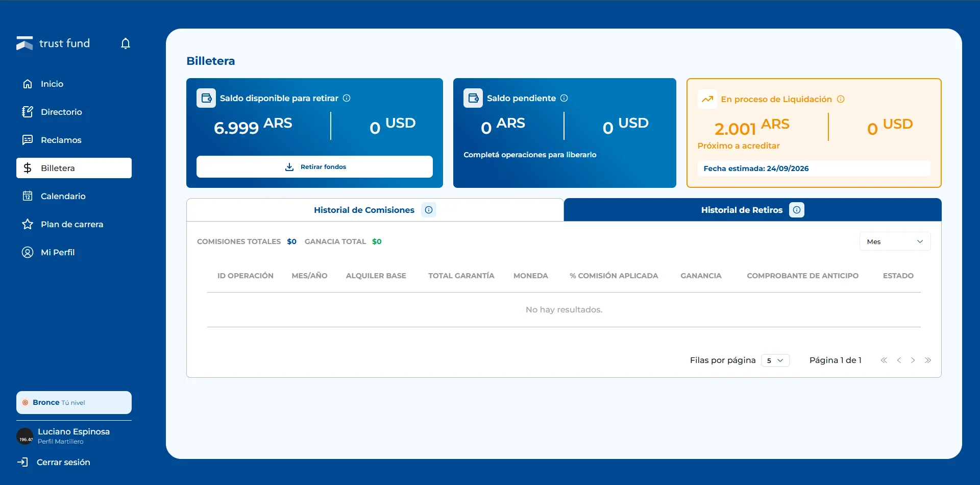Click the Retirar fondos button
This screenshot has height=485, width=980.
[x=314, y=167]
